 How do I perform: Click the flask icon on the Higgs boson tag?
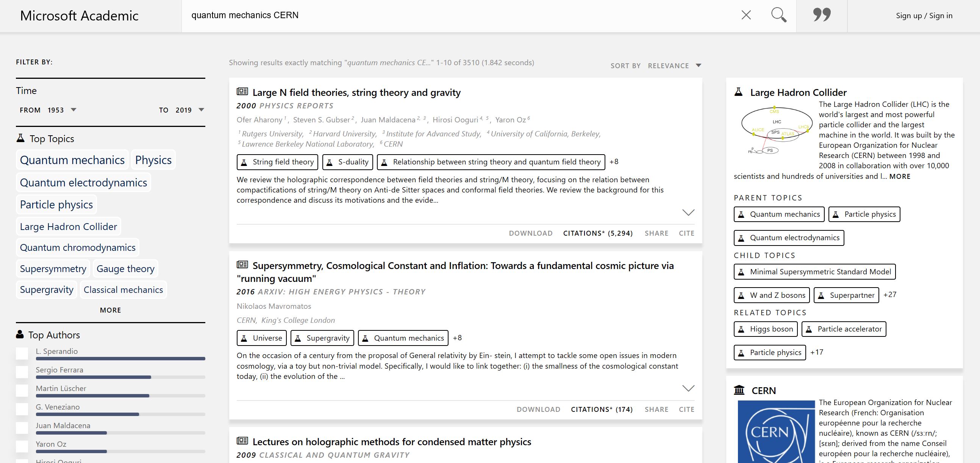[741, 329]
